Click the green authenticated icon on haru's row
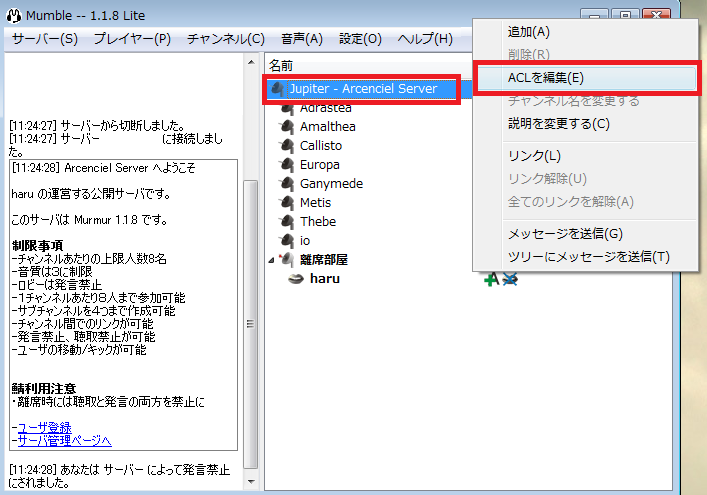 tap(491, 279)
